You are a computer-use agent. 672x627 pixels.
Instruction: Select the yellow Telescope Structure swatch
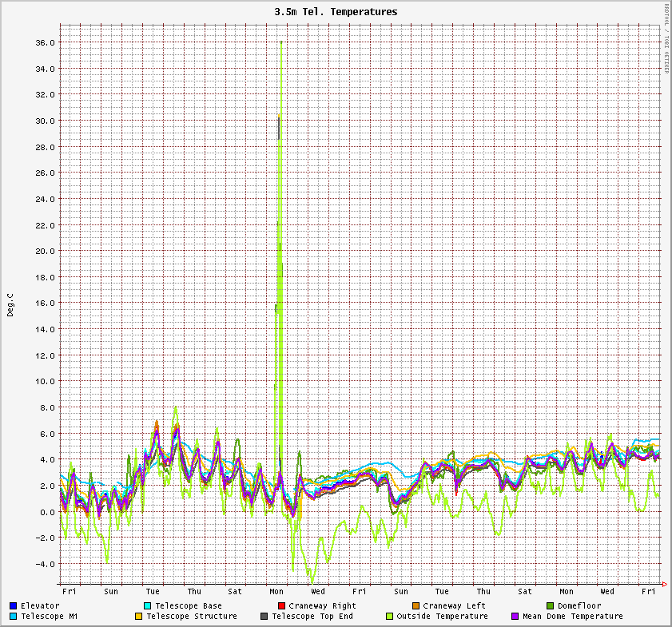coord(139,617)
